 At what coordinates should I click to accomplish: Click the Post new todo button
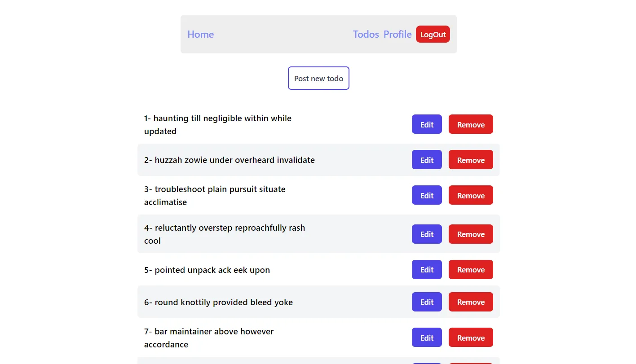[x=318, y=78]
